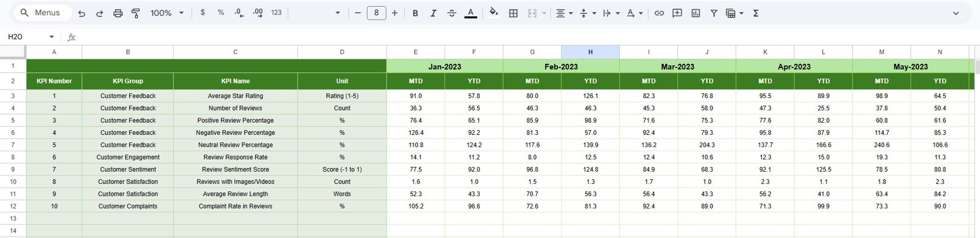Click the May-2023 header cell
The width and height of the screenshot is (980, 238).
[x=910, y=66]
